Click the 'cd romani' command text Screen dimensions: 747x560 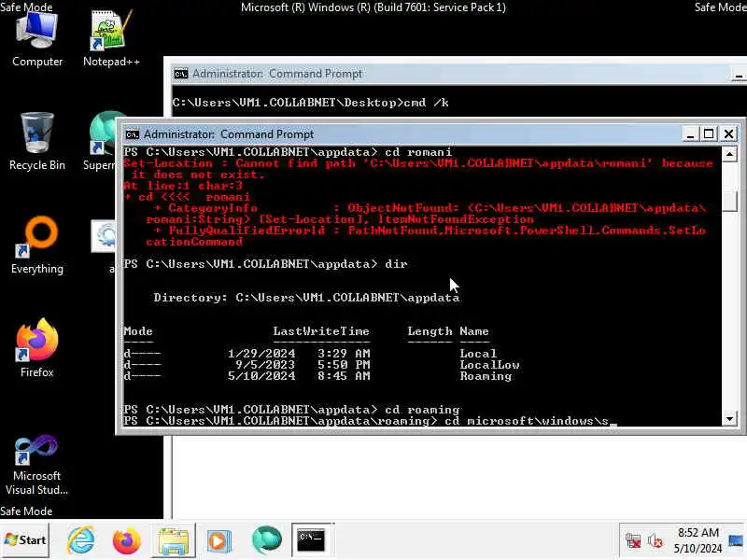coord(418,152)
